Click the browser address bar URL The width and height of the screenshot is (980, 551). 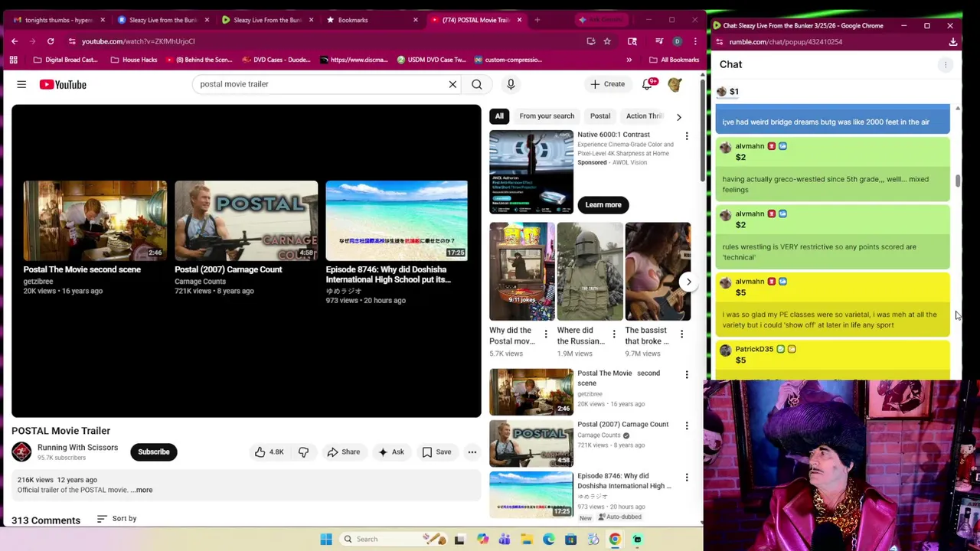(138, 41)
